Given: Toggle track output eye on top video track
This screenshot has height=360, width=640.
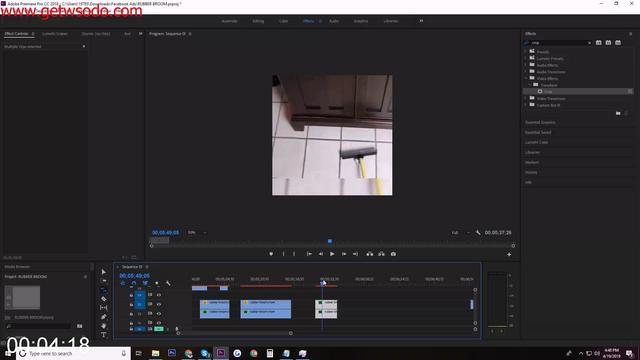Looking at the screenshot, I should click(159, 295).
